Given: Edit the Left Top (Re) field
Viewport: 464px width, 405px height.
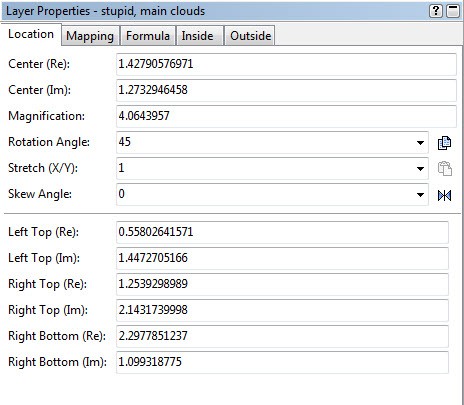Looking at the screenshot, I should [x=282, y=232].
